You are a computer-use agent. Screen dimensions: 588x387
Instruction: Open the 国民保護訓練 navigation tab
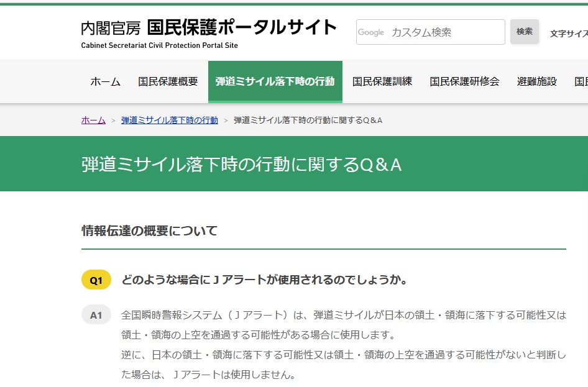pos(382,81)
